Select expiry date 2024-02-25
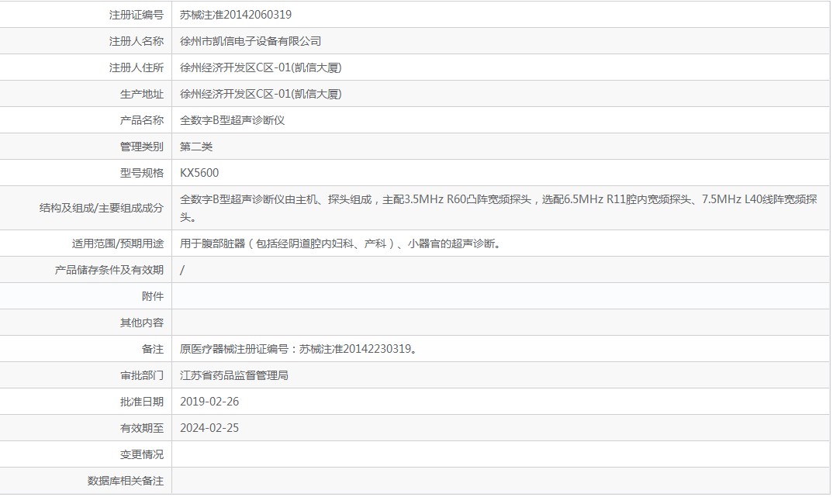 click(209, 428)
